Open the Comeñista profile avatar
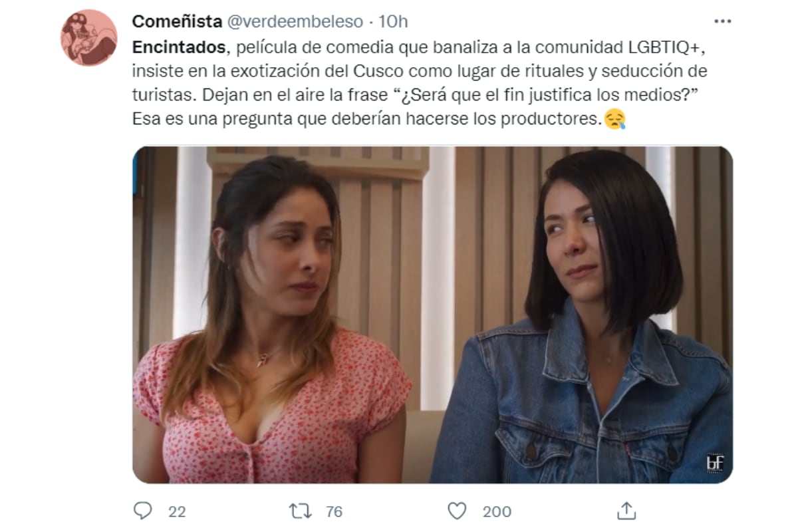This screenshot has width=798, height=532. pos(89,38)
